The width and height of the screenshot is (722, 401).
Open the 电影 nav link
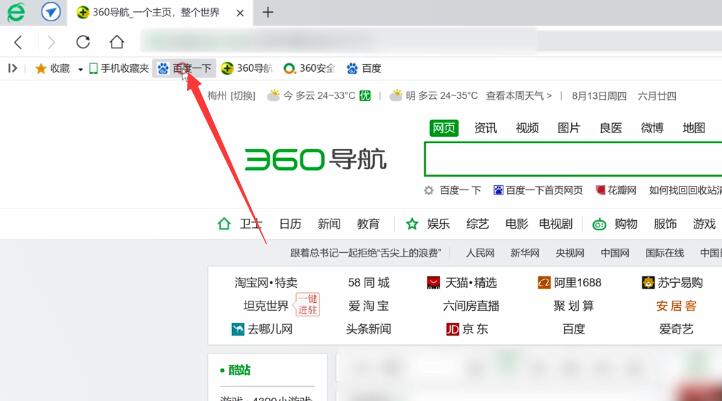516,224
